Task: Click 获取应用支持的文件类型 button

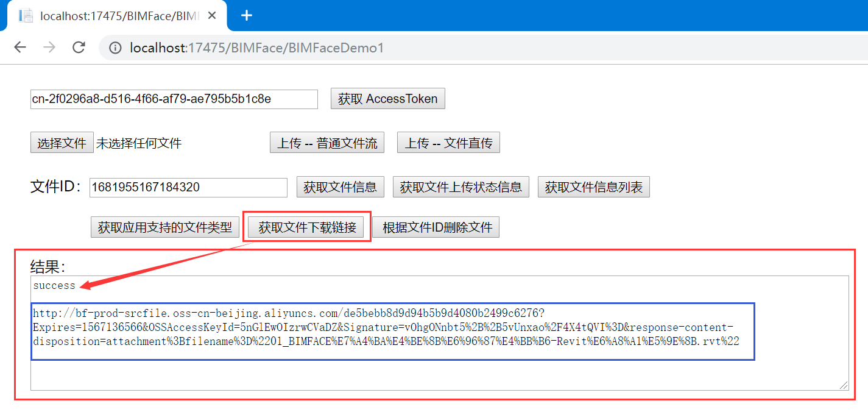Action: tap(164, 227)
